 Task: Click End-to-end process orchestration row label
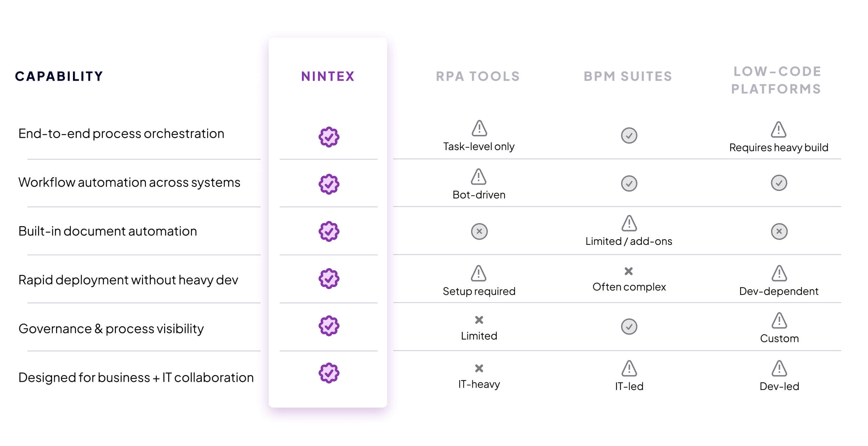[121, 134]
